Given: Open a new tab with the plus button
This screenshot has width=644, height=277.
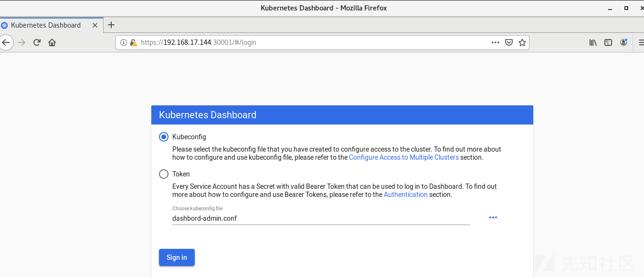Looking at the screenshot, I should tap(111, 25).
